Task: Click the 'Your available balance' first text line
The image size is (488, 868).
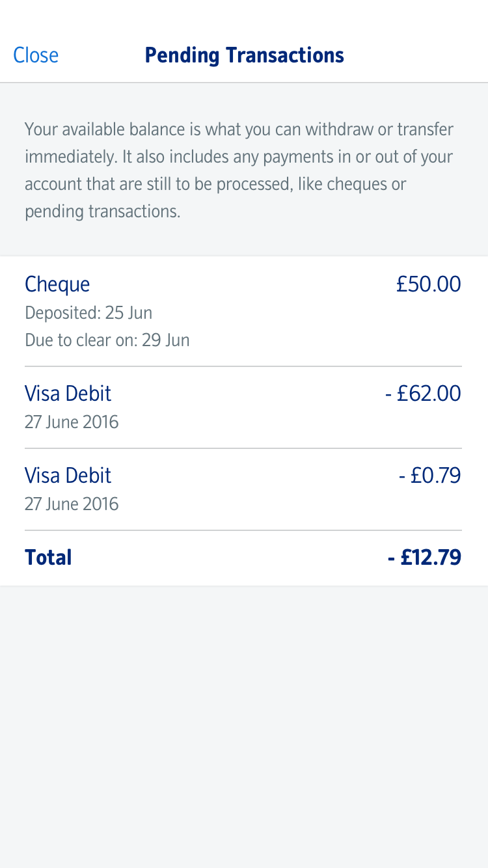Action: click(239, 129)
